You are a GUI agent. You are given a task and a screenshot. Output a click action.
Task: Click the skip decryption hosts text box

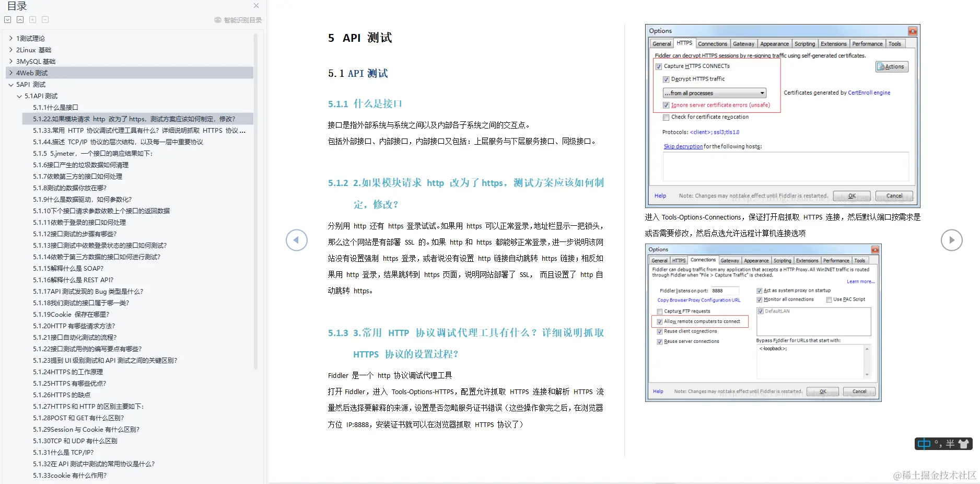[x=786, y=166]
